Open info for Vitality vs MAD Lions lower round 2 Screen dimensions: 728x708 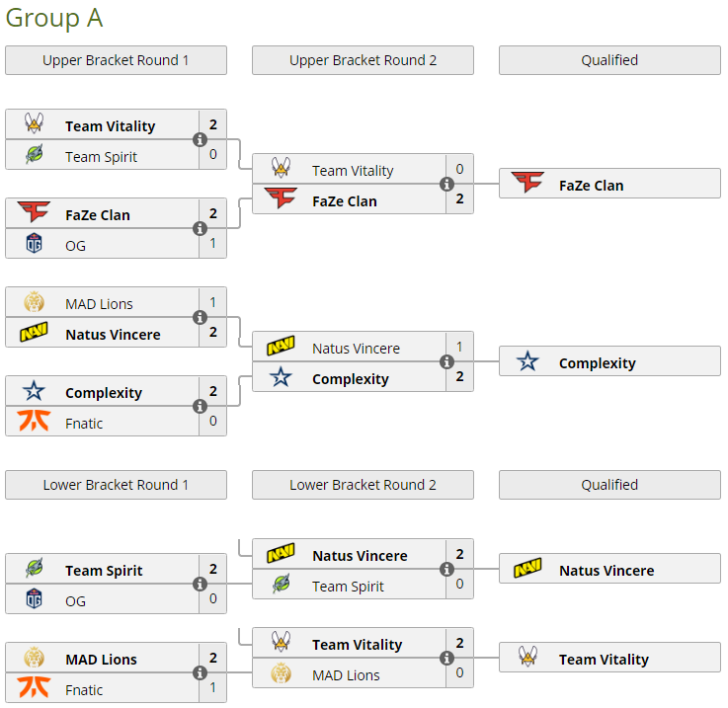pos(446,659)
